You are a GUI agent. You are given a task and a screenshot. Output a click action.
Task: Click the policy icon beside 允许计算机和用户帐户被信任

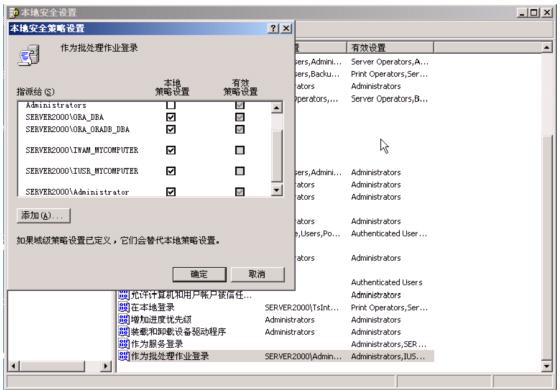[124, 295]
